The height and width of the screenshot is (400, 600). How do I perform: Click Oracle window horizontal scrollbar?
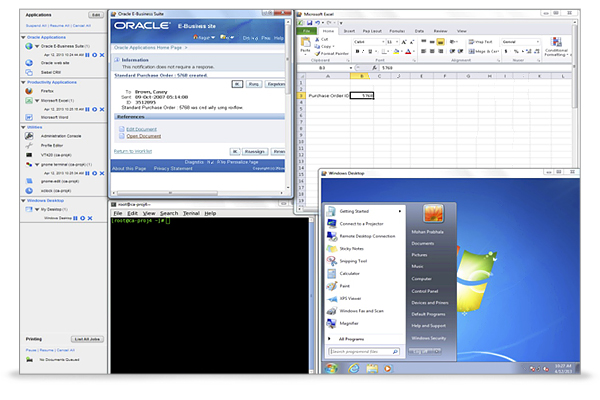(168, 193)
